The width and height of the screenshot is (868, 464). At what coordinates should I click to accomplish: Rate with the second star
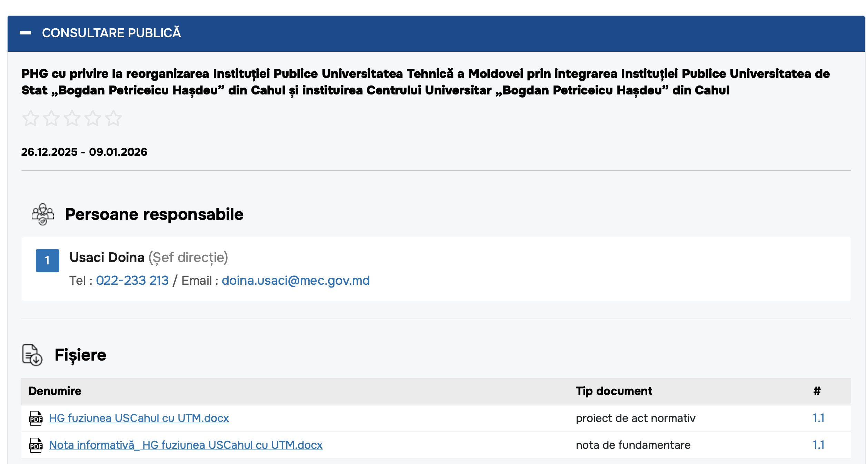[x=51, y=118]
